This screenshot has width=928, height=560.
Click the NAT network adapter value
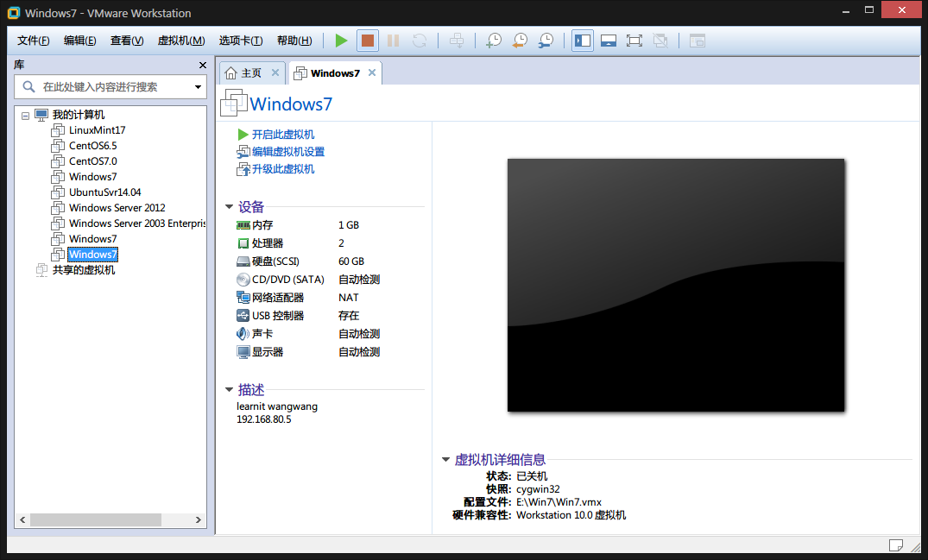click(x=349, y=298)
